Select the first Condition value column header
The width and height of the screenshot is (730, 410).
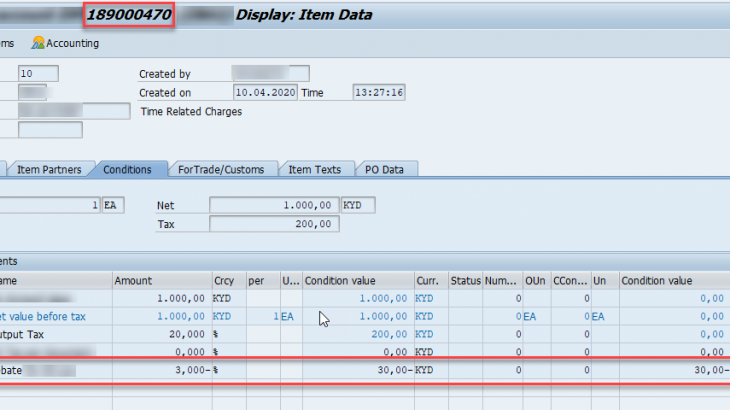(358, 281)
